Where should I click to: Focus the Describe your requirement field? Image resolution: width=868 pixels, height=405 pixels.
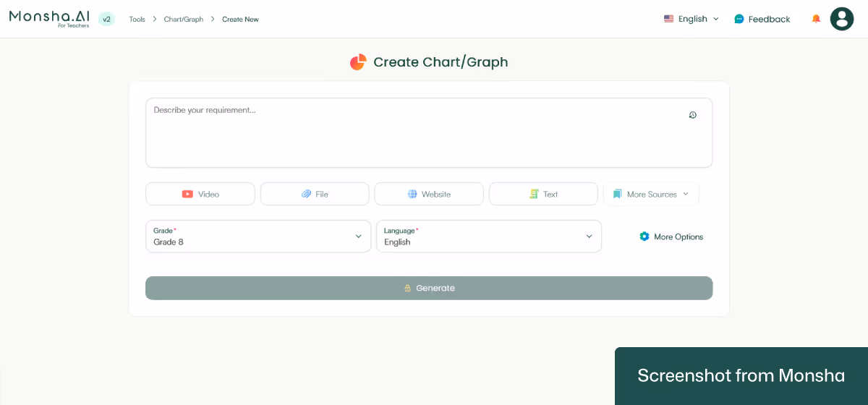[429, 133]
